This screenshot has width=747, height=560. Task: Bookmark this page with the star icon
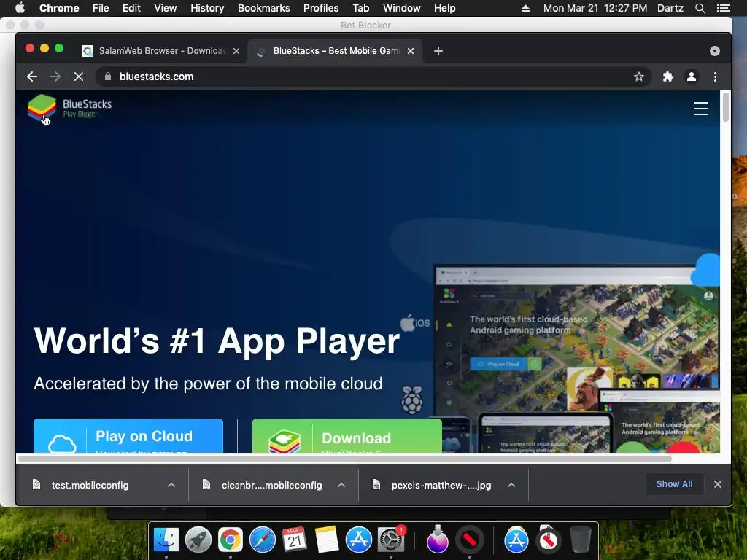[x=639, y=77]
